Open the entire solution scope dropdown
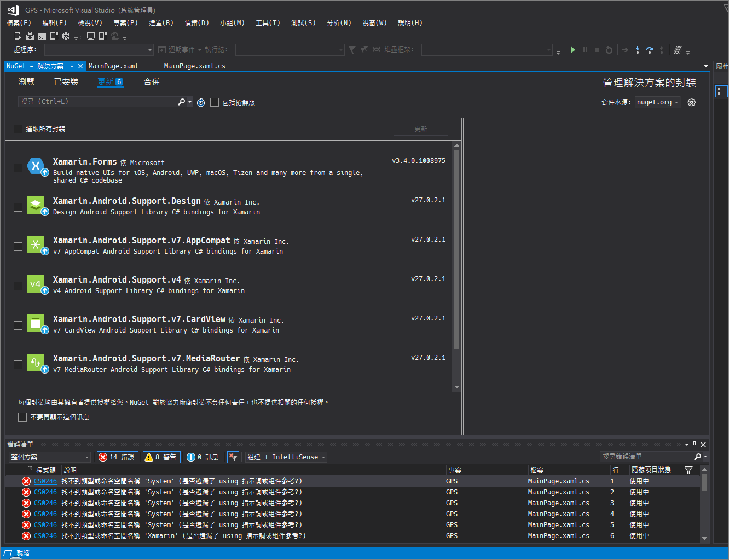Image resolution: width=729 pixels, height=560 pixels. 50,457
